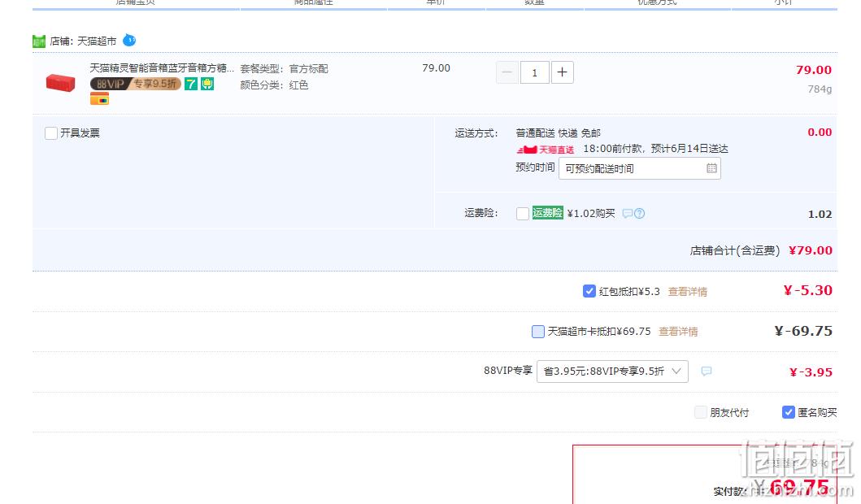Click the 颜色分类: 红色 text
The height and width of the screenshot is (504, 861).
click(274, 85)
